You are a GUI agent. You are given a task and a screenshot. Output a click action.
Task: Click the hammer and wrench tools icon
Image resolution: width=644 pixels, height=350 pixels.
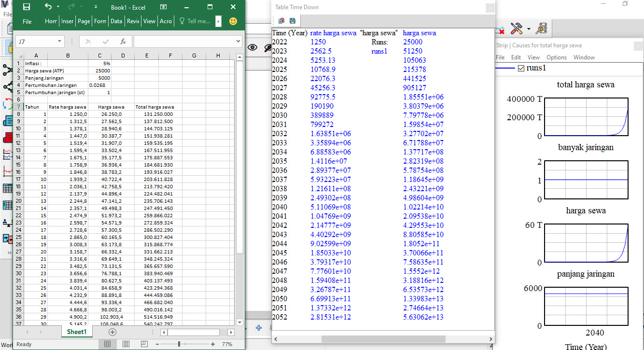[x=517, y=28]
